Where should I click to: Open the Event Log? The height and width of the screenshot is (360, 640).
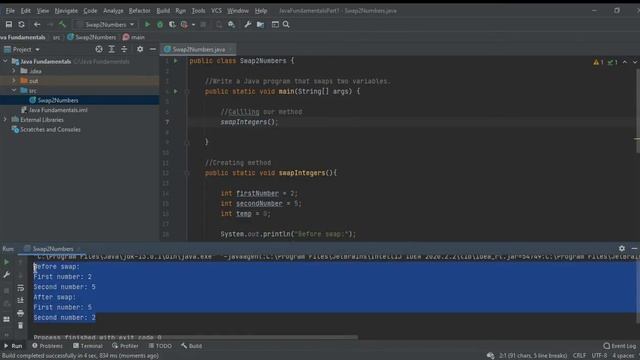pos(620,346)
